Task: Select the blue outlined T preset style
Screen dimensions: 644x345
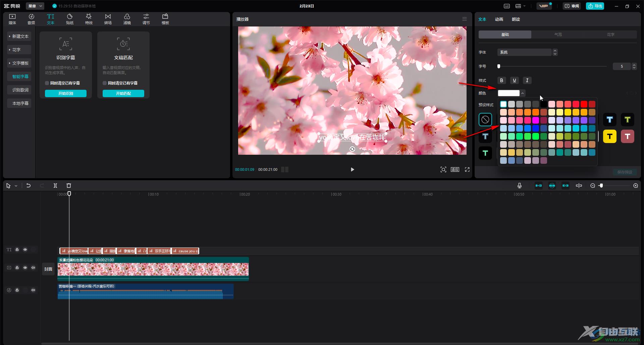Action: (610, 120)
